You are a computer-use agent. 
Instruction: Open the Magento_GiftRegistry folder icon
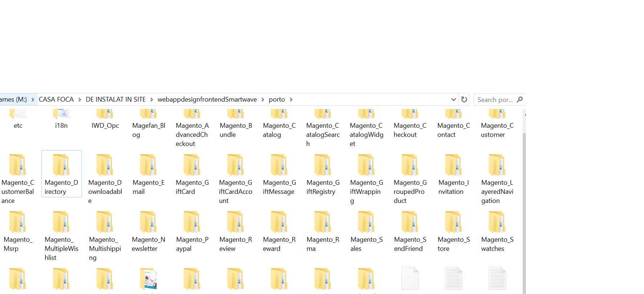click(x=323, y=165)
